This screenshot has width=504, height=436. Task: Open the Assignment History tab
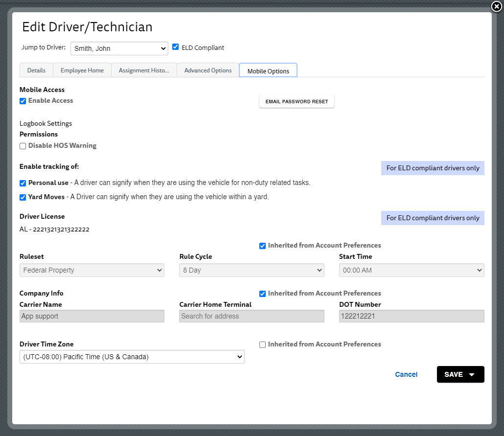pos(144,70)
